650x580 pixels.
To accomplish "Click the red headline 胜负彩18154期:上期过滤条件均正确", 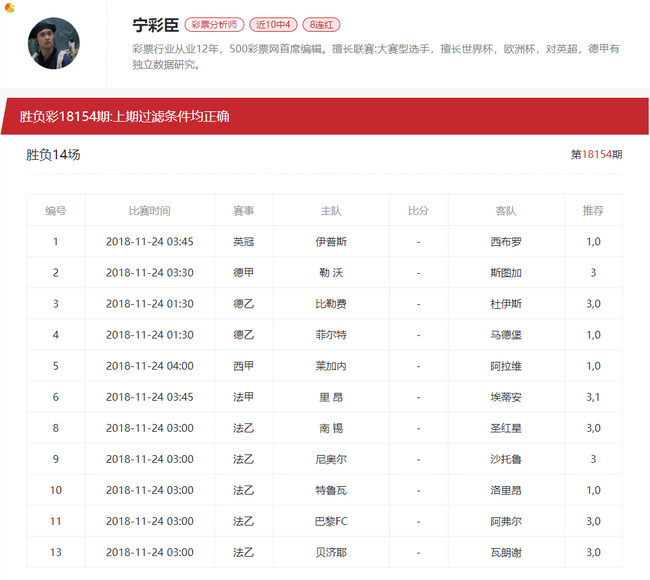I will [124, 116].
